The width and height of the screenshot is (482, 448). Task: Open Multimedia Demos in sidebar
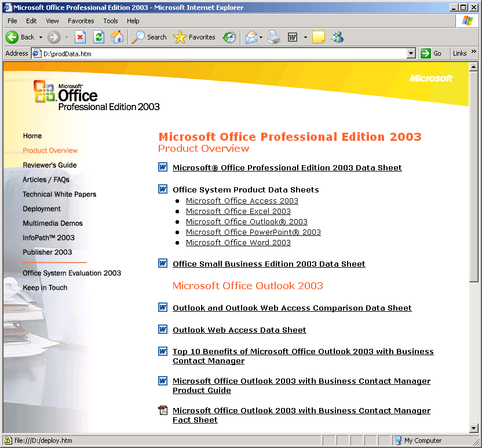pyautogui.click(x=53, y=223)
